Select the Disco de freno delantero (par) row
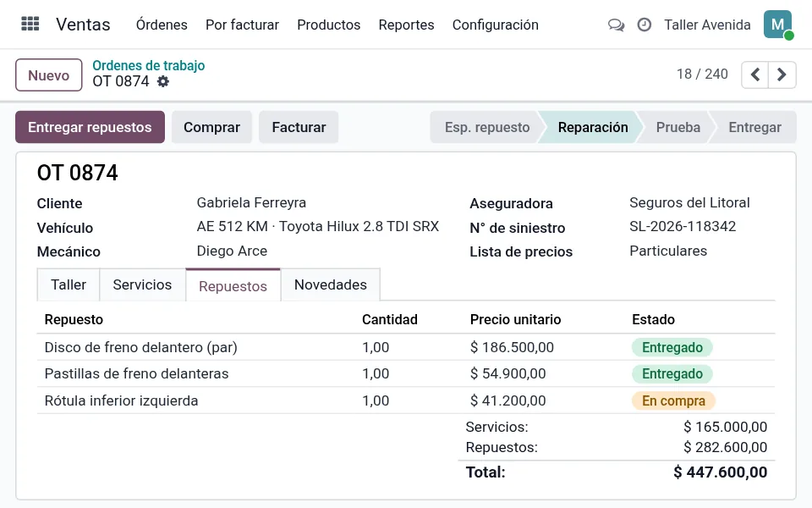Viewport: 812px width, 508px height. point(406,347)
